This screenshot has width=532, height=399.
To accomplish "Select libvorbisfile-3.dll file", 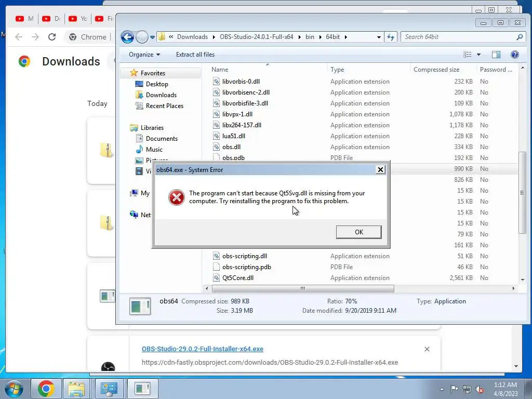I will pos(245,103).
